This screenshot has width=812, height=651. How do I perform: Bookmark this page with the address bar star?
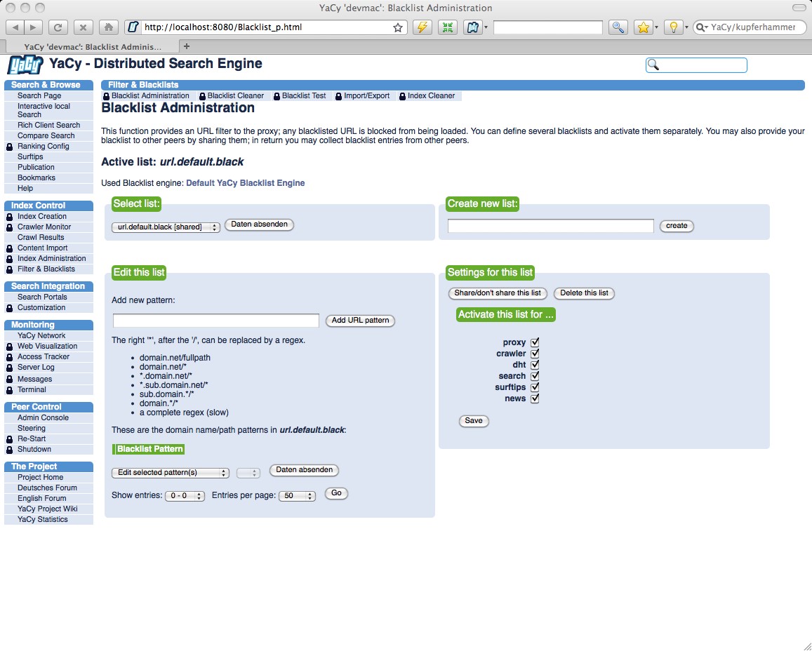click(x=398, y=27)
